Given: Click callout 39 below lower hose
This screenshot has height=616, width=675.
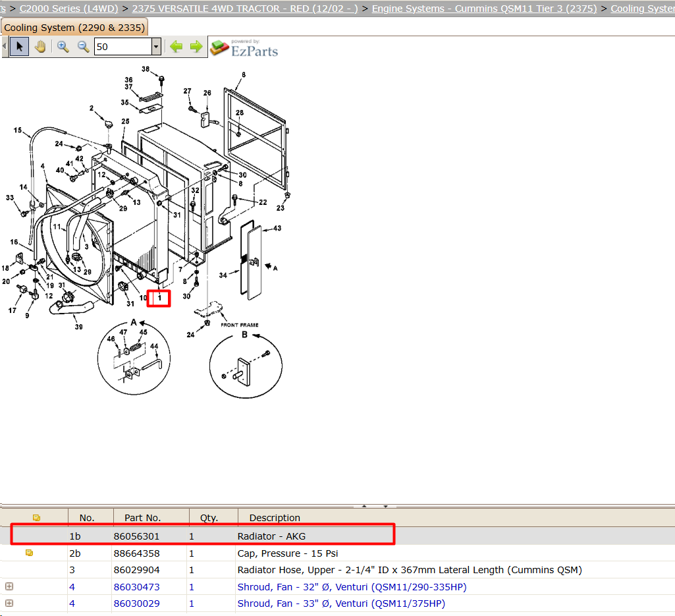Looking at the screenshot, I should pos(79,327).
